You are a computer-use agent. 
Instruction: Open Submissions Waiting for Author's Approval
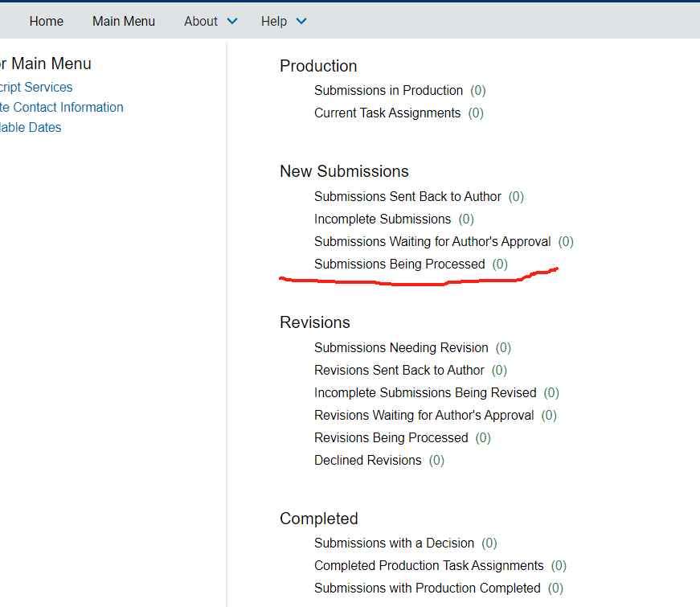432,242
